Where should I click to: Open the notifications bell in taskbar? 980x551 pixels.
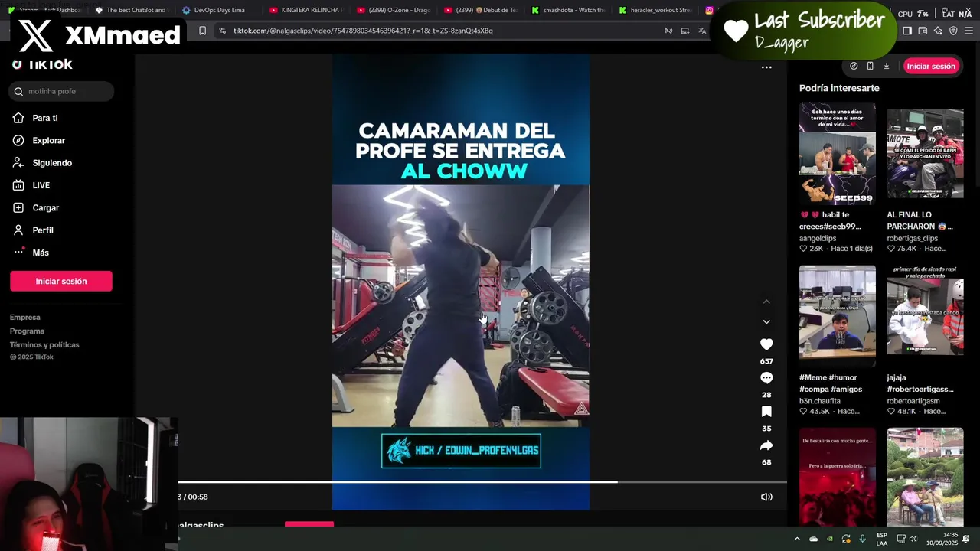(966, 539)
